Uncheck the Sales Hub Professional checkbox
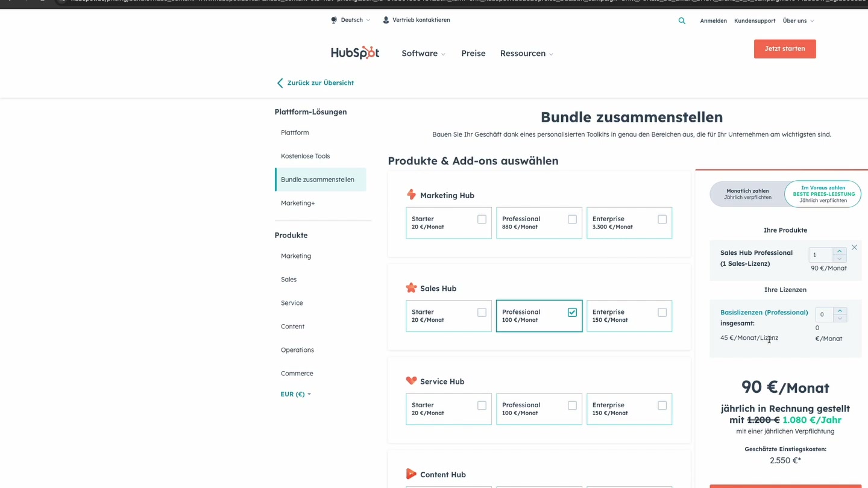This screenshot has width=868, height=488. pos(571,312)
